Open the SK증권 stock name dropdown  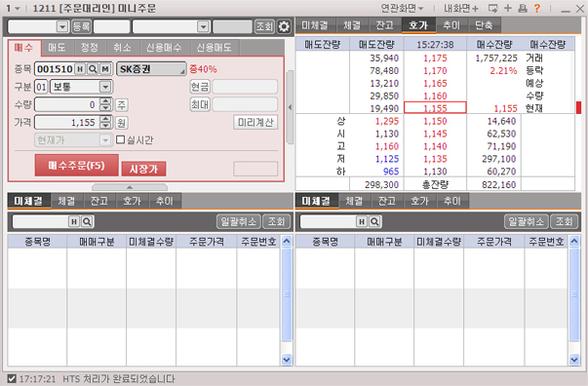[151, 69]
